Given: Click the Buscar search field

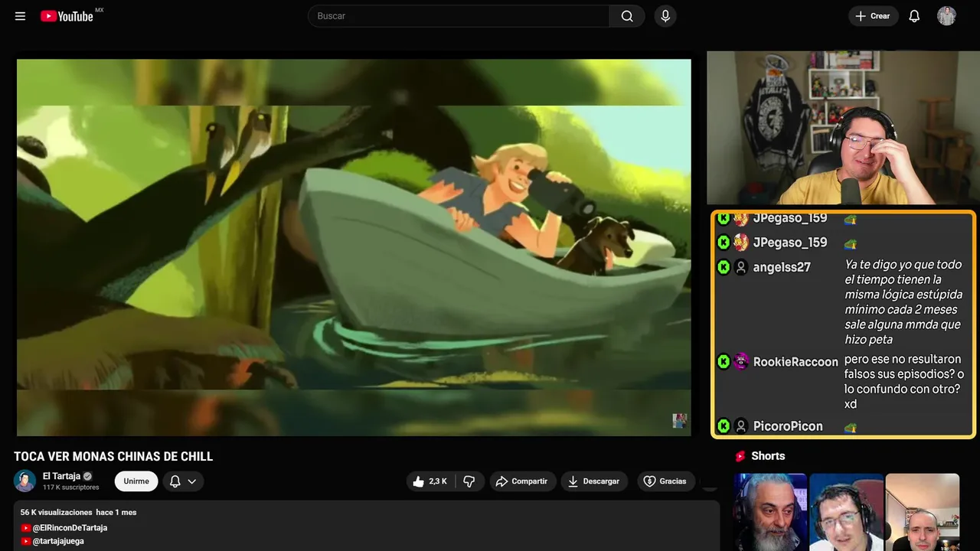Looking at the screenshot, I should [459, 16].
